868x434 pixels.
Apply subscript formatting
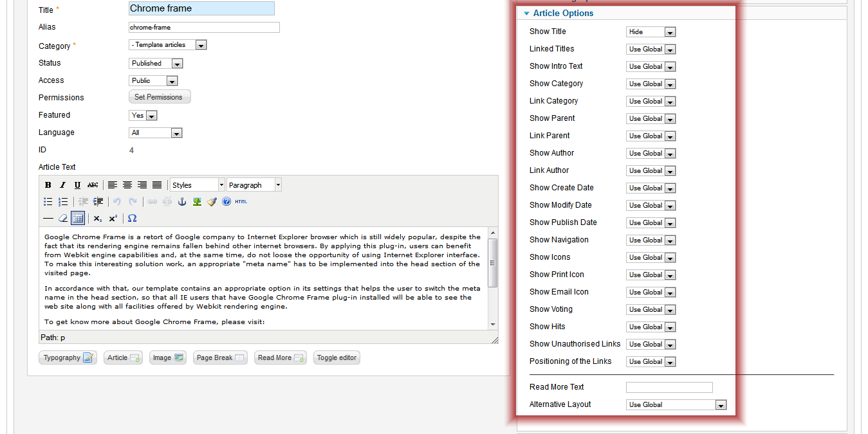point(98,219)
